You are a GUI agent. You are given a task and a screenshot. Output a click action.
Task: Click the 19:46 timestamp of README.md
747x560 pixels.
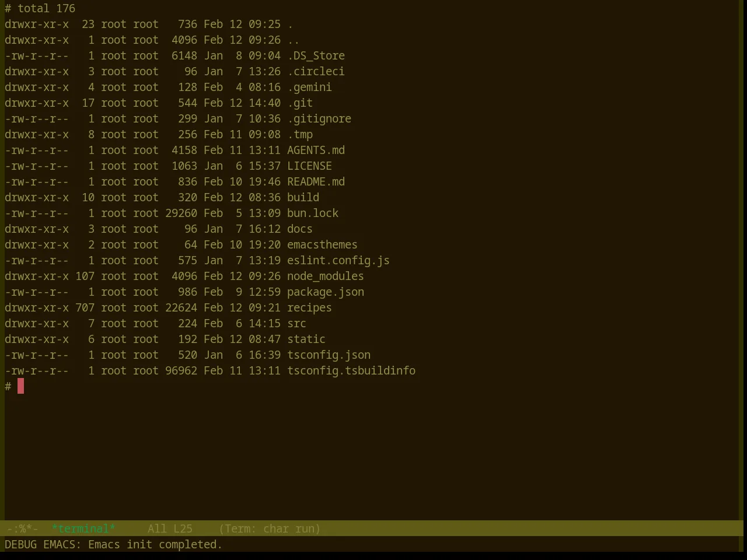tap(264, 181)
